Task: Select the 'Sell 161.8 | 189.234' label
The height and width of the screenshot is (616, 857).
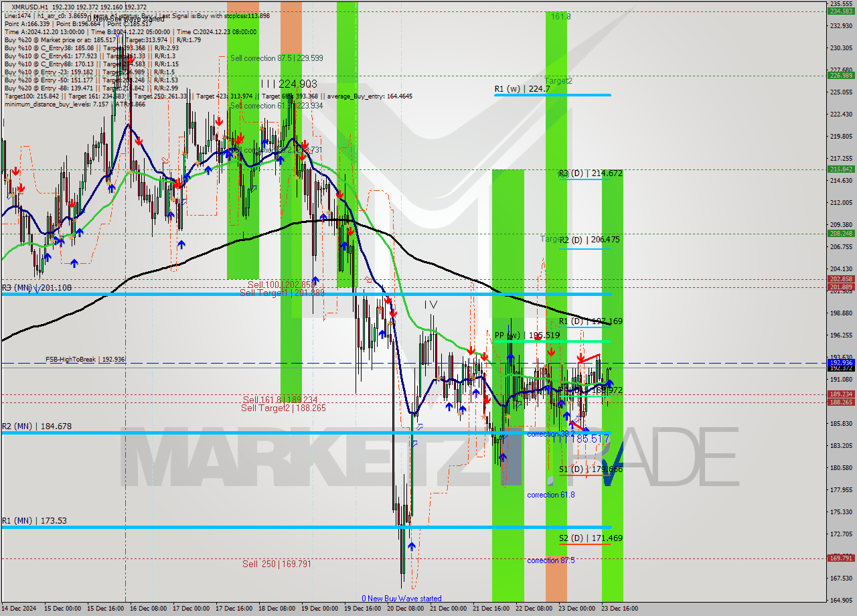Action: [x=280, y=400]
